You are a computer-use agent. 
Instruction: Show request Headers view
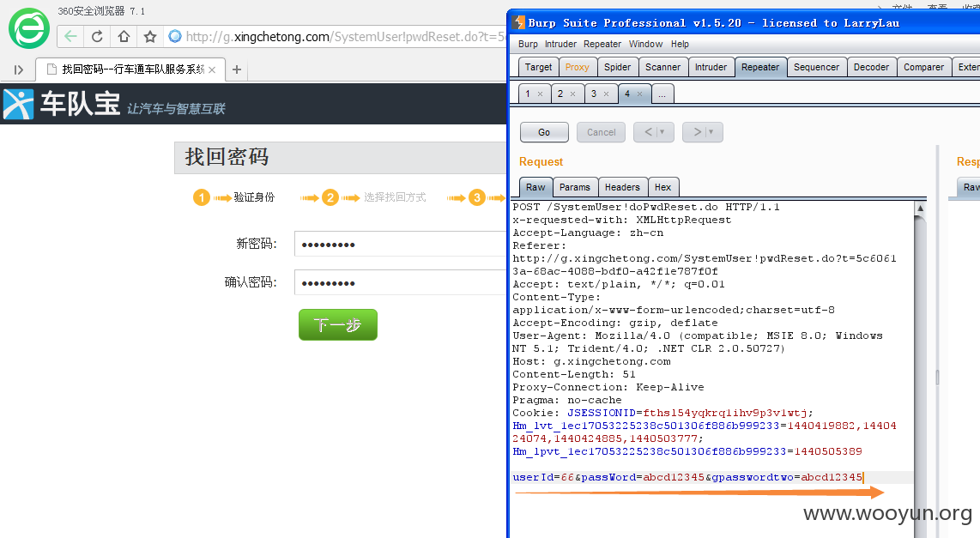click(622, 187)
